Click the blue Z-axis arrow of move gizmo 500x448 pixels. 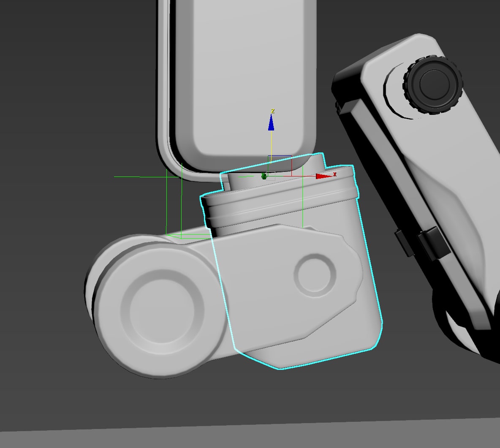271,122
